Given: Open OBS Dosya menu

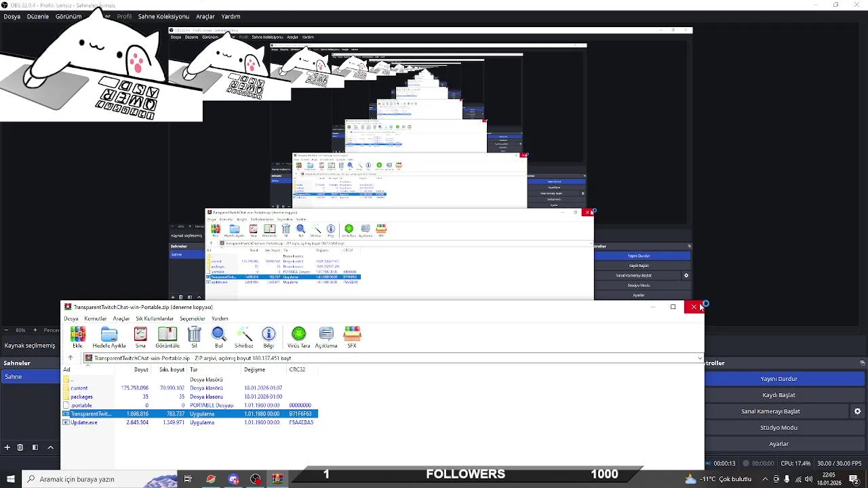Looking at the screenshot, I should (x=12, y=16).
